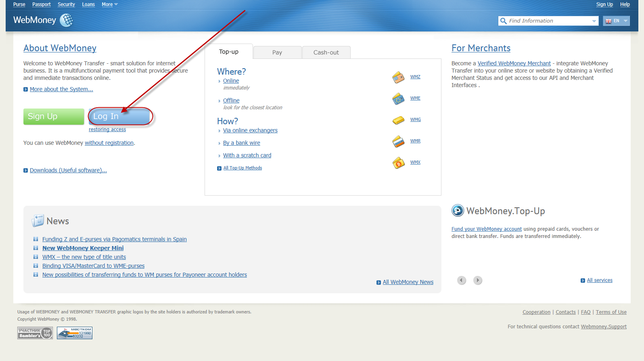Click news bullet icon beside New WebMoney Keeper Mini
Viewport: 644px width, 361px height.
point(36,248)
